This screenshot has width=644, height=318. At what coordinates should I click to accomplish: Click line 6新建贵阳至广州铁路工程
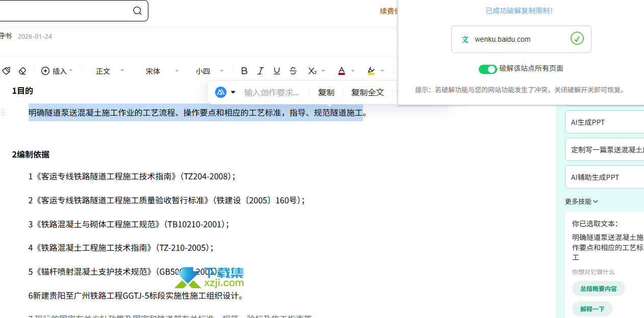(x=136, y=296)
